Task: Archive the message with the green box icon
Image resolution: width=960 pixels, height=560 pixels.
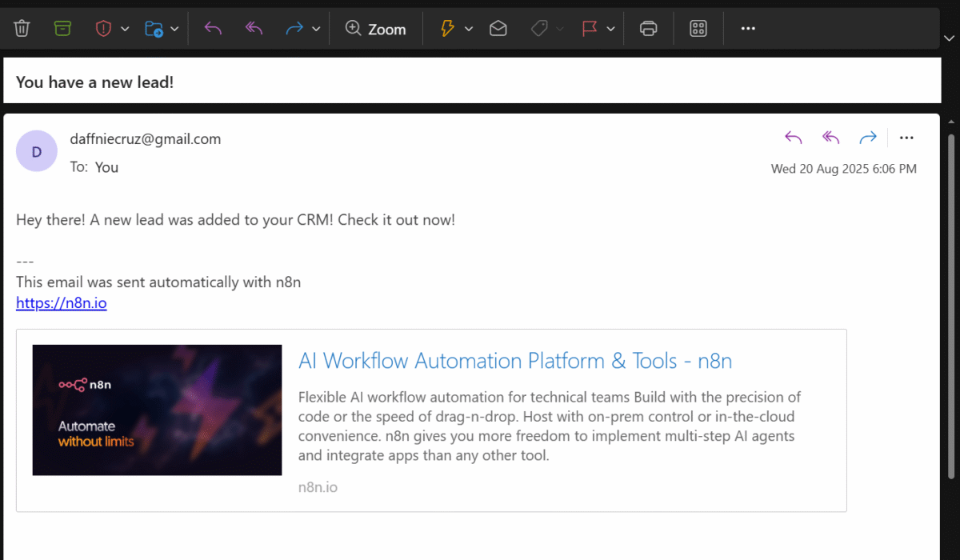Action: (x=62, y=29)
